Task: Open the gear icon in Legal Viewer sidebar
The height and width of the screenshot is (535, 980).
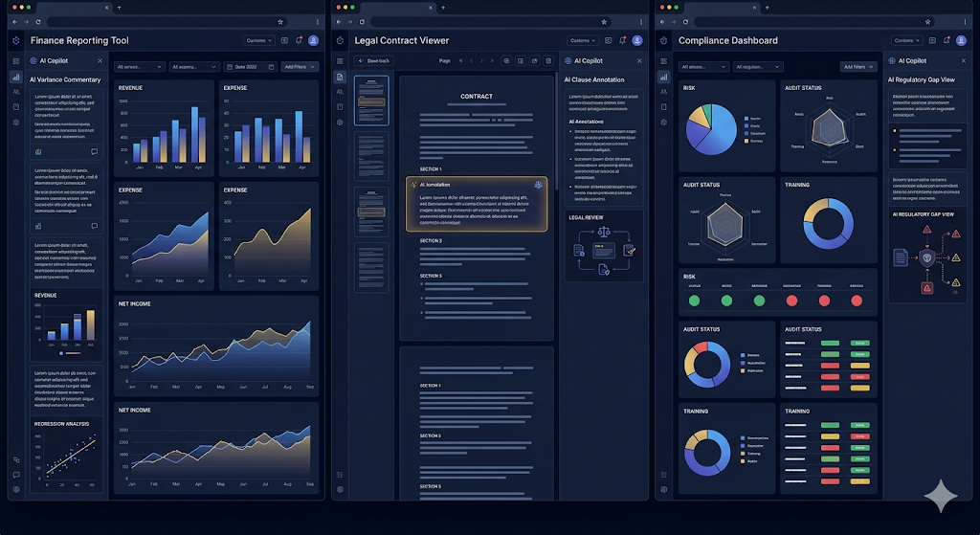Action: (x=340, y=123)
